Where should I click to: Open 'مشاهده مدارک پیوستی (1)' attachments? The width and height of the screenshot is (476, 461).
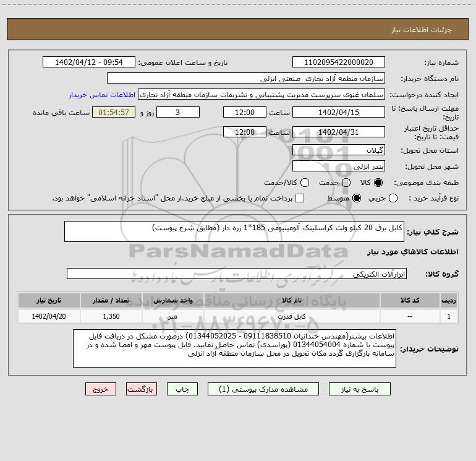tap(263, 389)
